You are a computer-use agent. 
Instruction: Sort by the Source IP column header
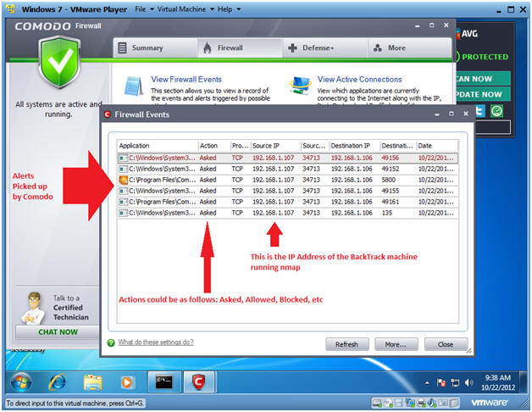click(x=276, y=146)
